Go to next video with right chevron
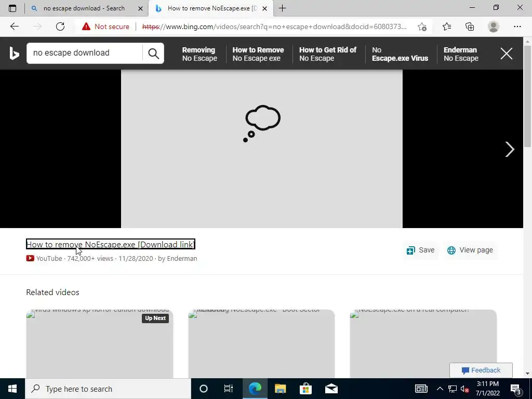Image resolution: width=532 pixels, height=399 pixels. [509, 149]
